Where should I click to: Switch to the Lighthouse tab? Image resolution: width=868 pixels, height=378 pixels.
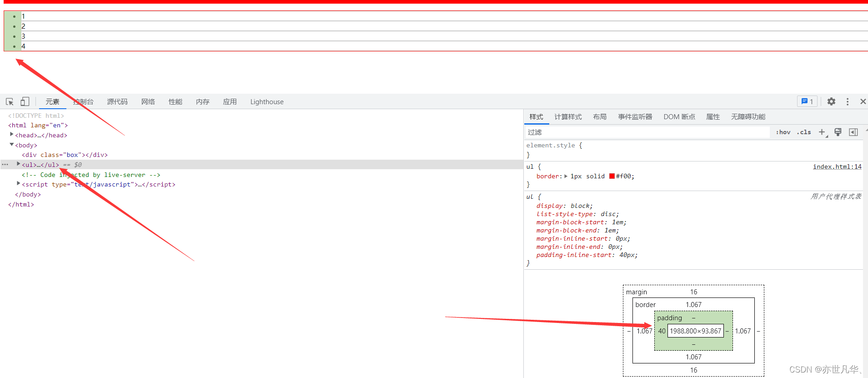click(x=267, y=101)
